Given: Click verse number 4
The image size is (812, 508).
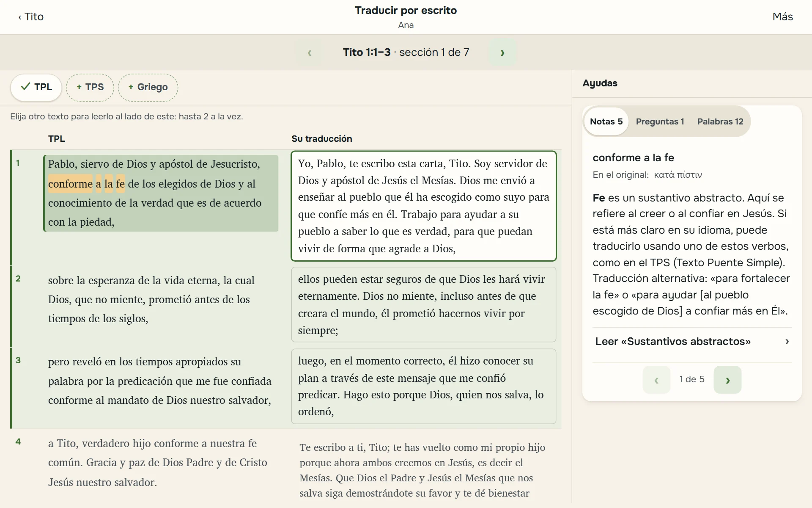Looking at the screenshot, I should coord(18,442).
